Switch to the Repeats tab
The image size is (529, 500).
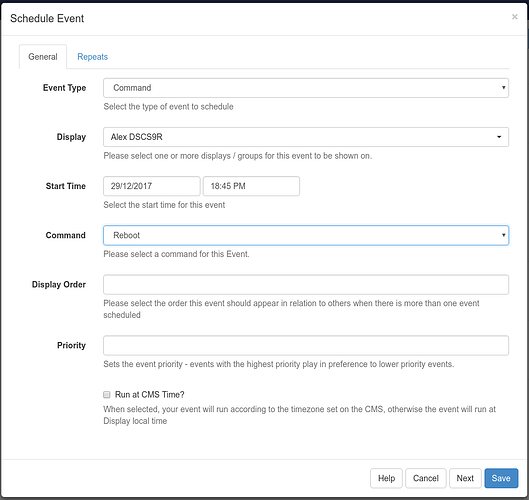click(x=92, y=57)
